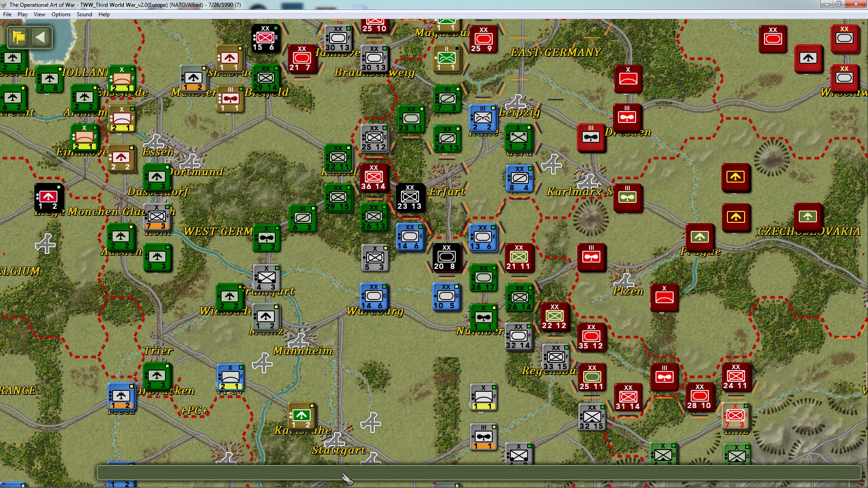This screenshot has width=868, height=488.
Task: Click the Leipzig city label
Action: 519,112
